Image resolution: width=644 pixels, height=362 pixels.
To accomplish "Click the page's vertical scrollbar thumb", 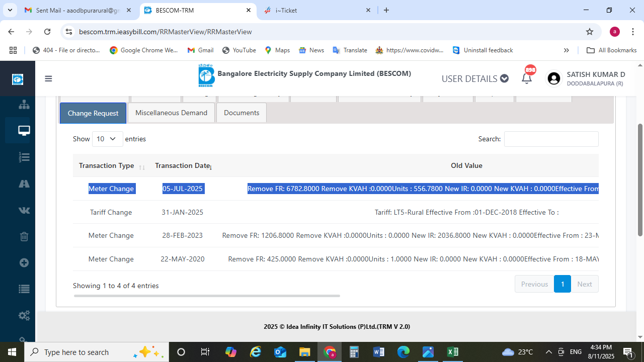I will [640, 179].
